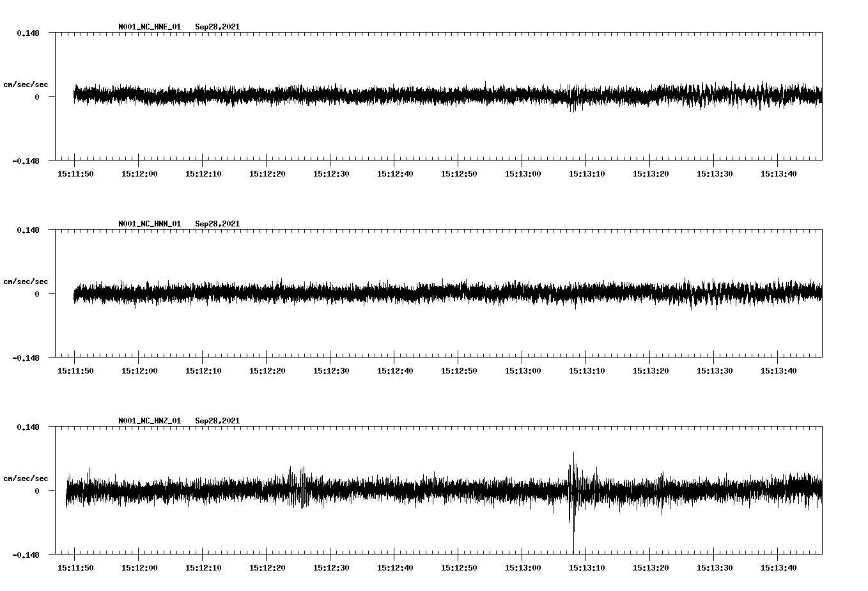Screen dimensions: 868x591
Task: Click the 15:13:00 time label under HNZ plot
Action: coord(523,568)
